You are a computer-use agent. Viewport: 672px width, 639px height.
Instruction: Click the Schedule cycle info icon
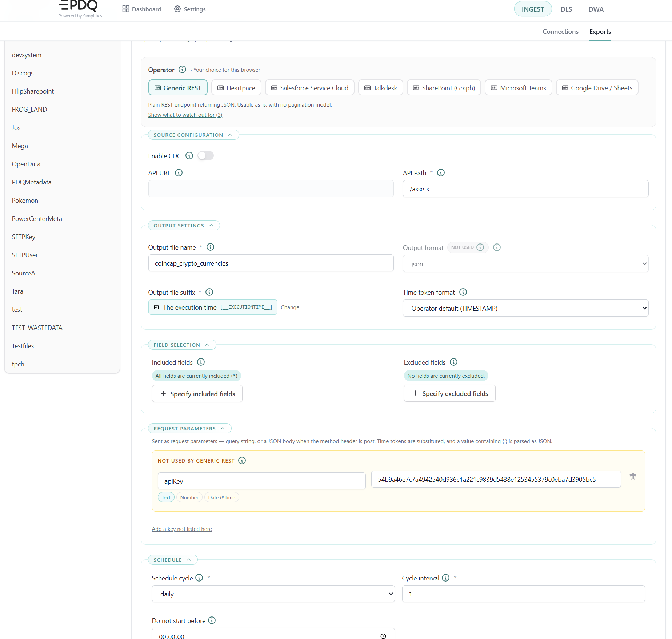[199, 578]
